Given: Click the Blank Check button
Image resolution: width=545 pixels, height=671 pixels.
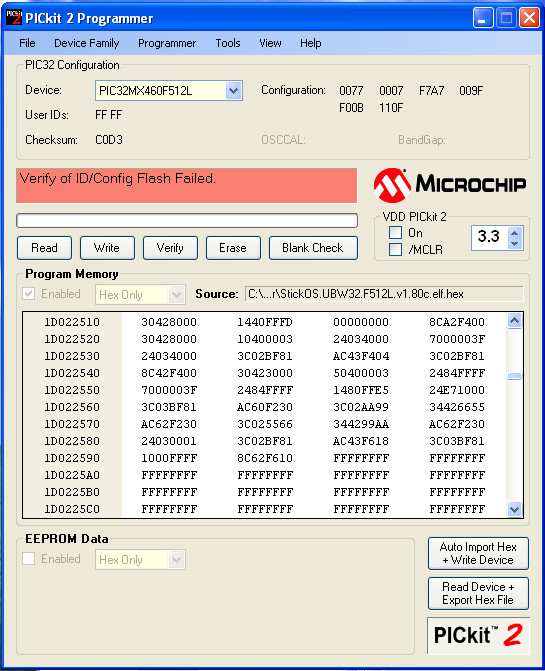Looking at the screenshot, I should pyautogui.click(x=313, y=248).
